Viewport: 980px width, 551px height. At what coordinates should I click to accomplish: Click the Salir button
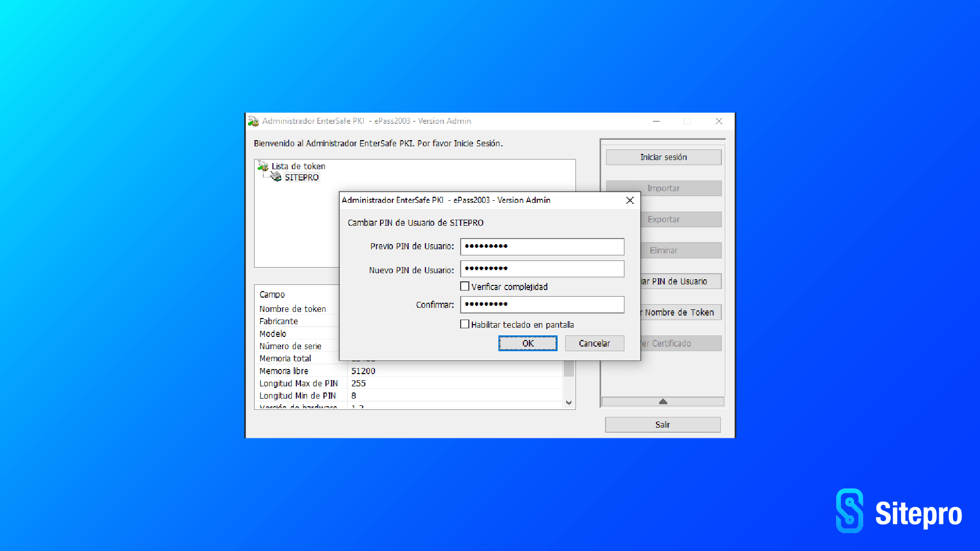(x=663, y=425)
